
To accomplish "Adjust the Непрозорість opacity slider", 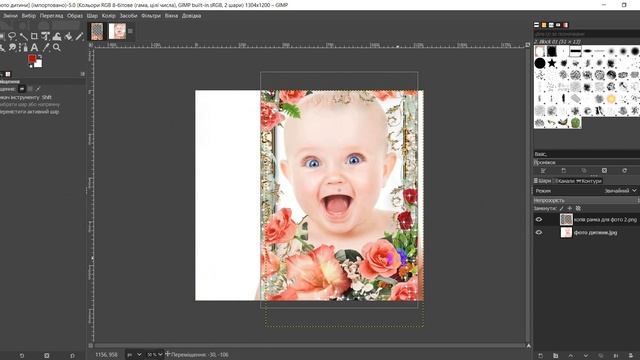I will [x=586, y=200].
